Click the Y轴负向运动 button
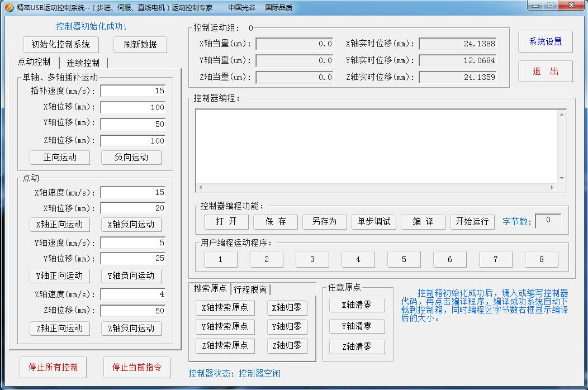 [x=131, y=276]
